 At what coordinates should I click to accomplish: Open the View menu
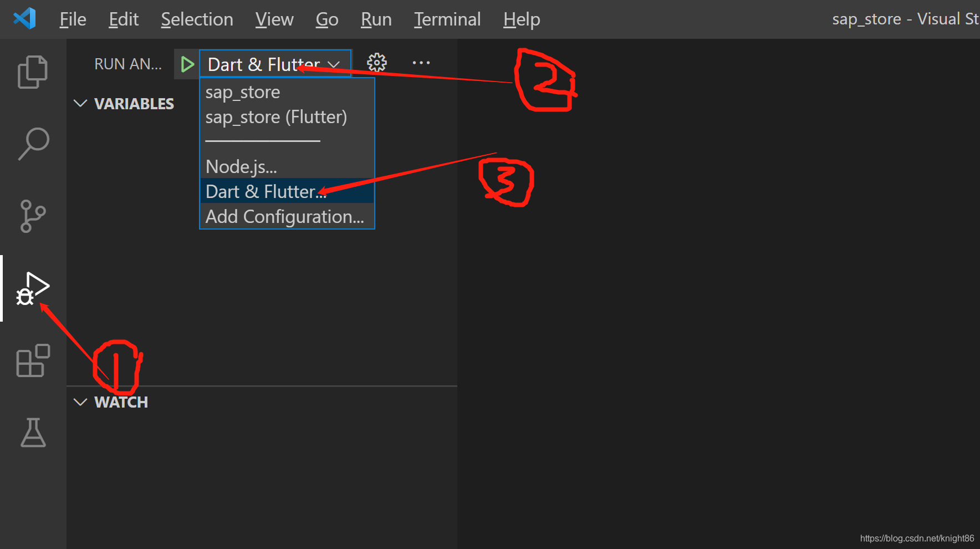(274, 19)
